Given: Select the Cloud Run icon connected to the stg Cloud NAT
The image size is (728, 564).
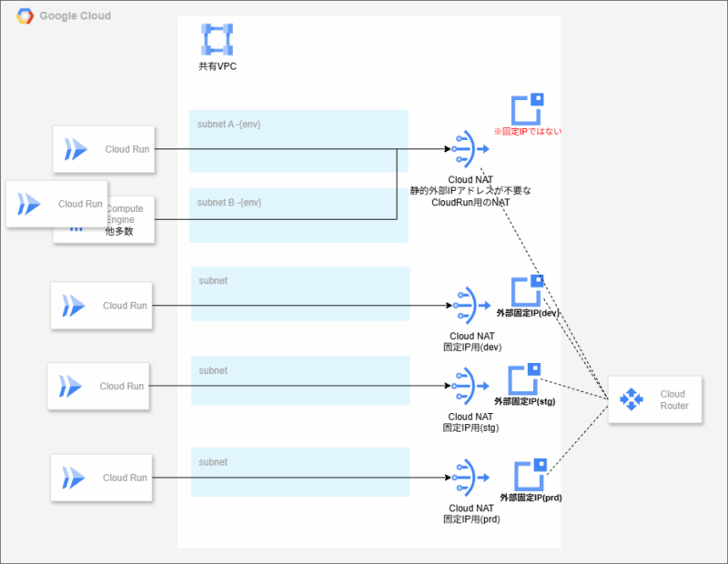Looking at the screenshot, I should tap(70, 386).
